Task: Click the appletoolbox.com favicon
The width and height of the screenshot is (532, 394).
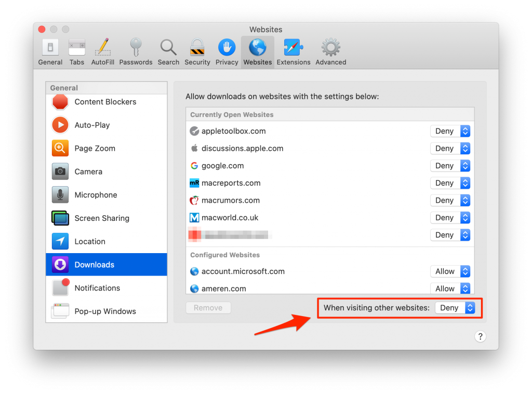Action: [194, 131]
